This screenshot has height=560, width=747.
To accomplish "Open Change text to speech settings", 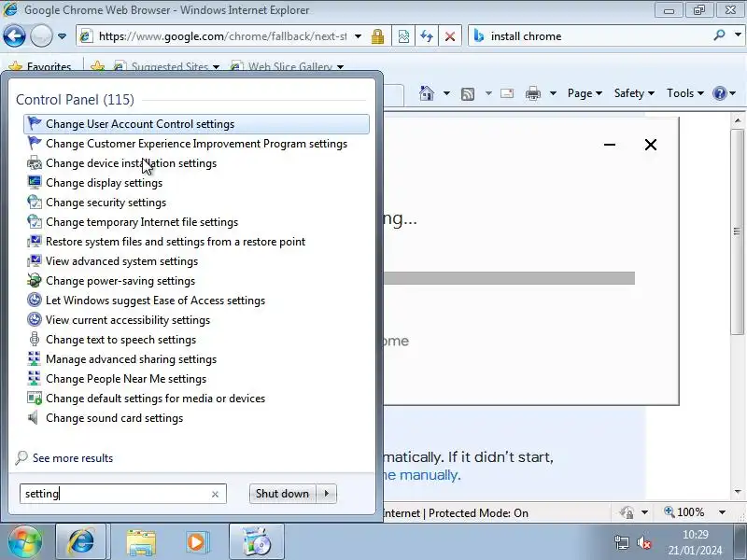I will 196,340.
